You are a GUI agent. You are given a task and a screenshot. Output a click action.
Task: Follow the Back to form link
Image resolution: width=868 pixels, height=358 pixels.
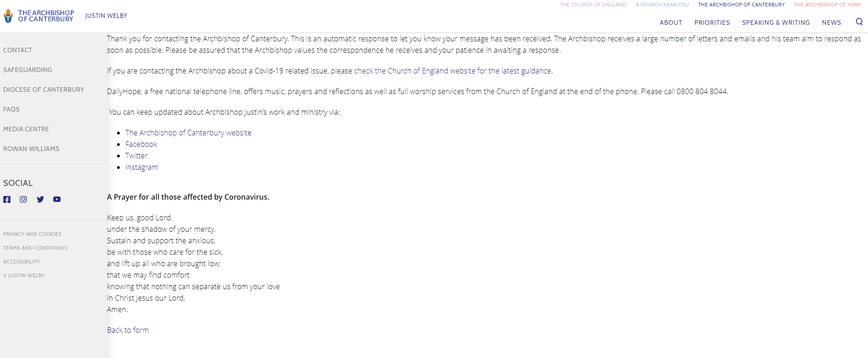point(128,330)
